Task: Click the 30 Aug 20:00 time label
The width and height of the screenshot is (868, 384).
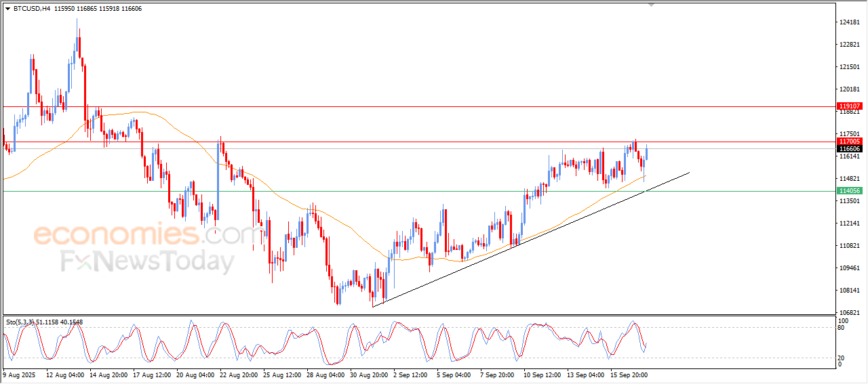Action: click(x=369, y=374)
